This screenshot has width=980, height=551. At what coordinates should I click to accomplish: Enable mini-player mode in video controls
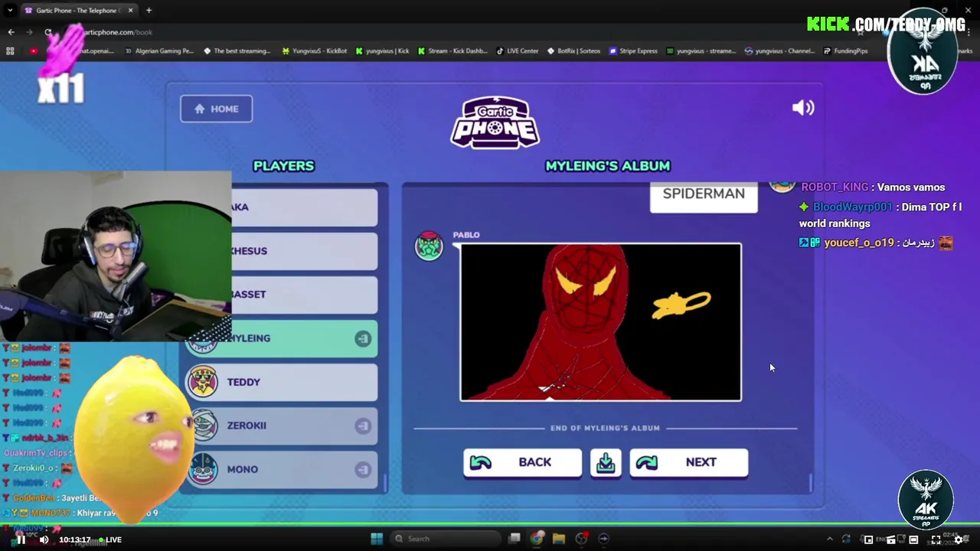(x=868, y=540)
